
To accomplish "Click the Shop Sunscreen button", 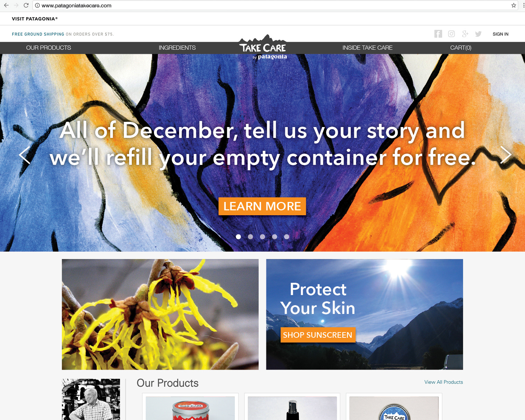I will (318, 335).
